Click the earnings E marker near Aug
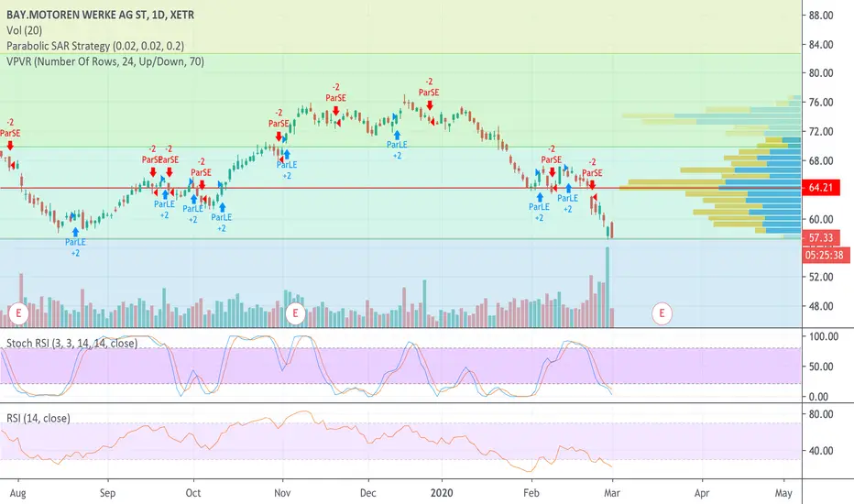The image size is (854, 504). (x=18, y=313)
